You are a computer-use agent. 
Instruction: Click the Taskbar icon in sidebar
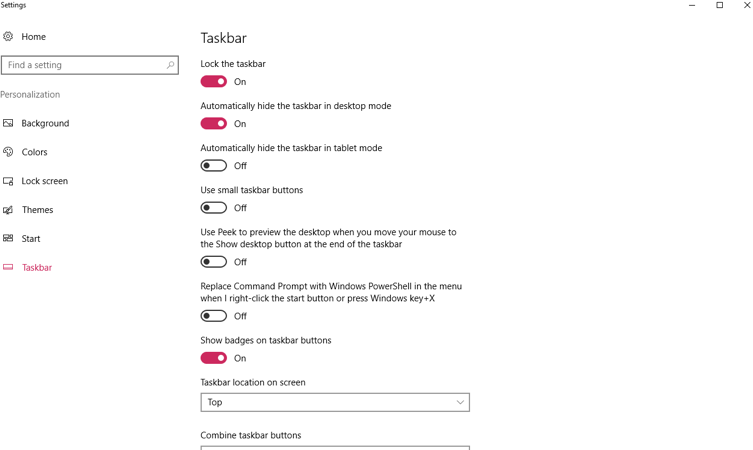8,268
